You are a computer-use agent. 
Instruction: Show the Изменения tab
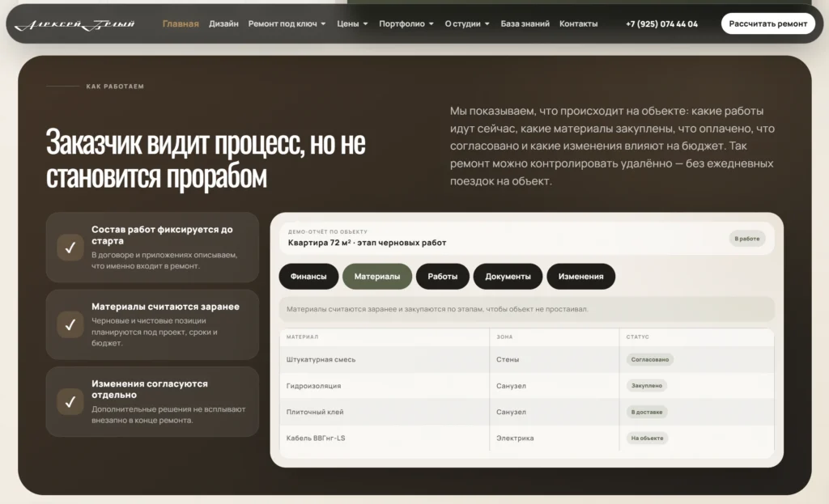coord(580,277)
